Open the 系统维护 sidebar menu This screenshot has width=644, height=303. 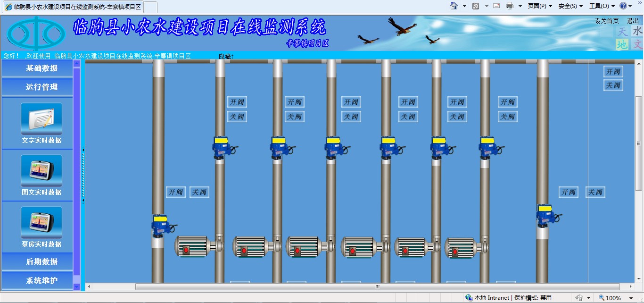coord(41,280)
